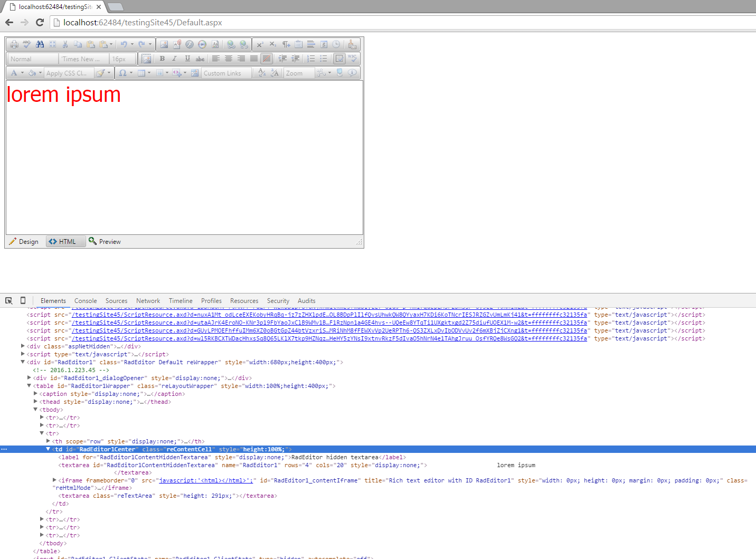This screenshot has width=756, height=559.
Task: Expand the aspNetHidden div node
Action: tap(23, 346)
